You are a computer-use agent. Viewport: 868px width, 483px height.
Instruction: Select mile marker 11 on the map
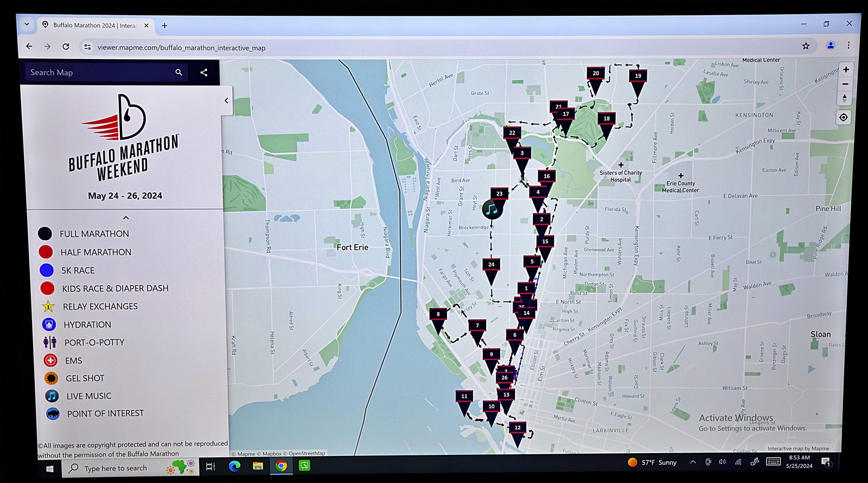(464, 402)
